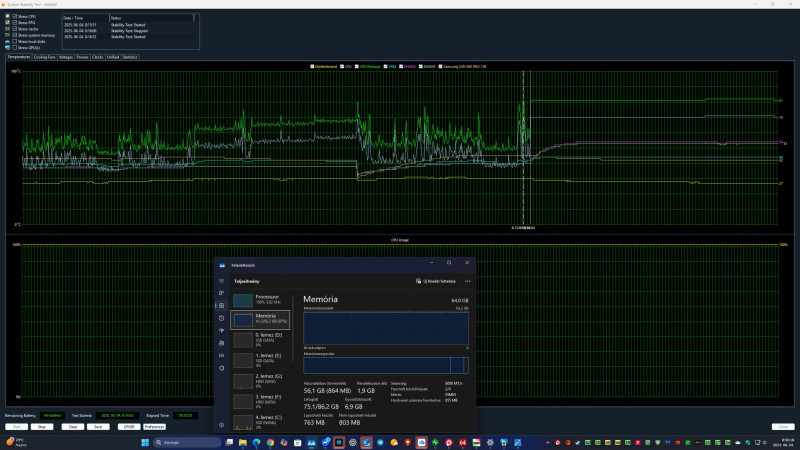The image size is (800, 450).
Task: Click the Stop button in stability test
Action: pyautogui.click(x=41, y=426)
